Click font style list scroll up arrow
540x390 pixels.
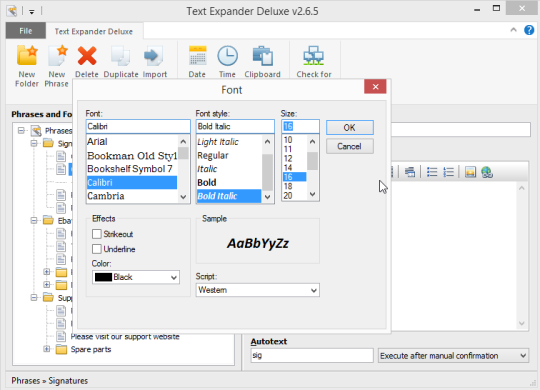[267, 142]
